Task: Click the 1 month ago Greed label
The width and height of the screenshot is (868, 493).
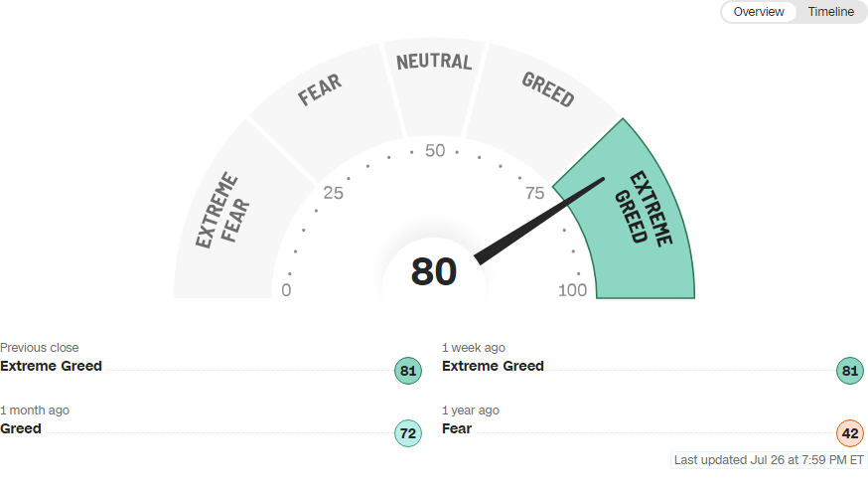Action: click(x=21, y=428)
